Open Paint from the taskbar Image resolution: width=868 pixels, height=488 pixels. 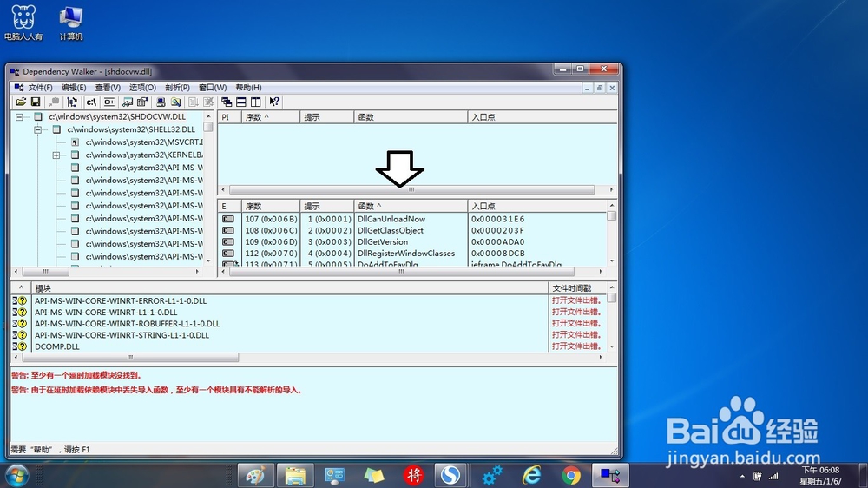[256, 475]
